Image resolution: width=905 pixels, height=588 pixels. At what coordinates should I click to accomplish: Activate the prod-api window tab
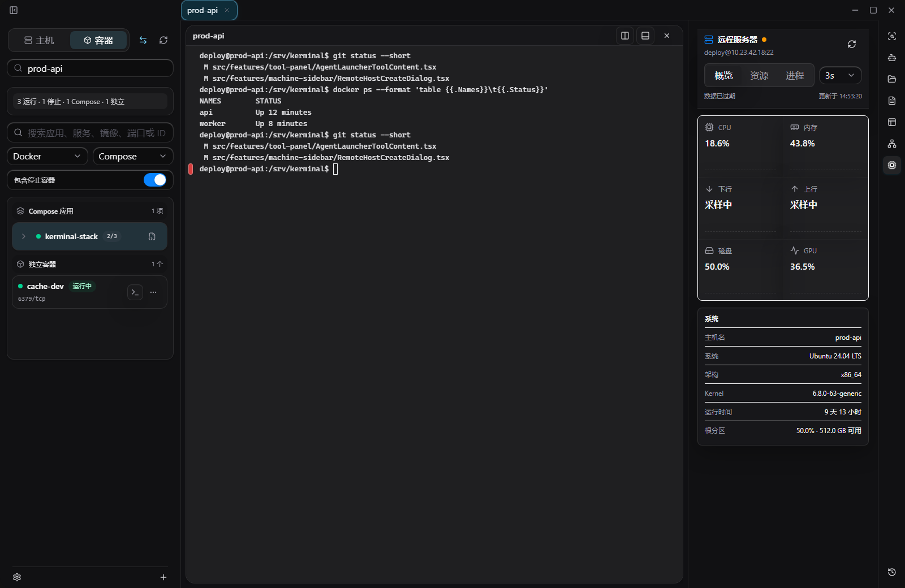pyautogui.click(x=209, y=10)
